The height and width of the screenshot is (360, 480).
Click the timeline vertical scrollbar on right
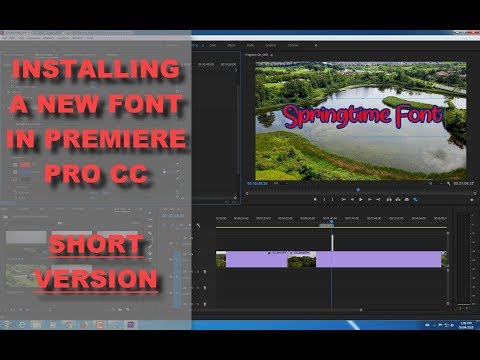pos(448,268)
